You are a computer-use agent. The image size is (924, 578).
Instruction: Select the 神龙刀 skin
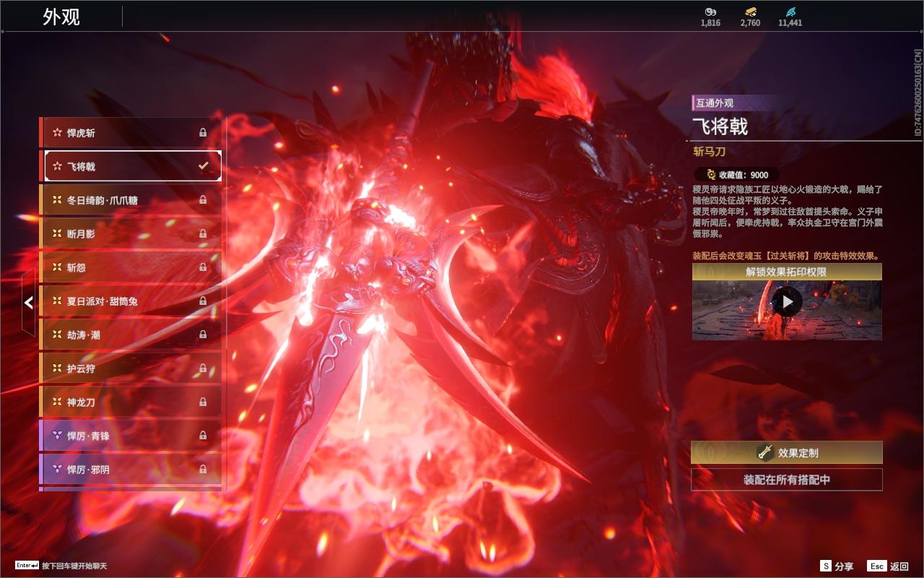(x=131, y=402)
